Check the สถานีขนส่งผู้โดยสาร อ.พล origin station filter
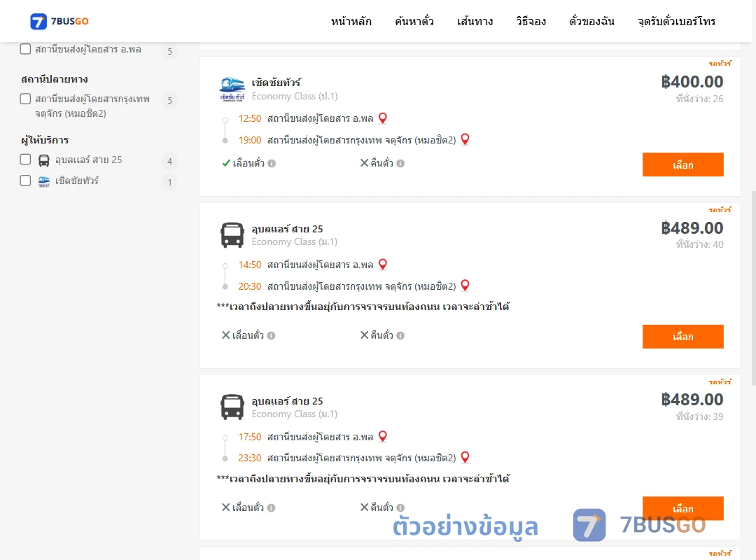756x560 pixels. [x=26, y=49]
